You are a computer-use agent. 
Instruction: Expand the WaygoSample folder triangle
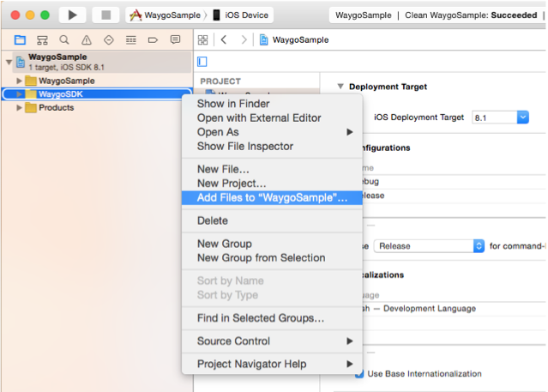[x=19, y=81]
